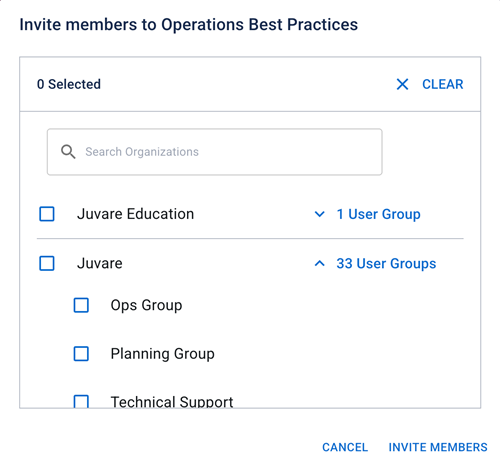Check the Juvare organization checkbox
The width and height of the screenshot is (500, 468).
[47, 263]
